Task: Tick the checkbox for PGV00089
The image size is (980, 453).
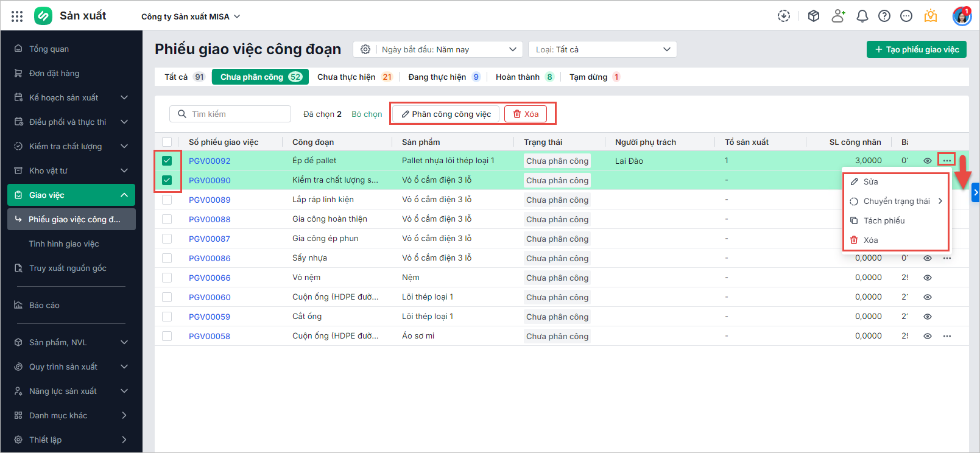Action: pyautogui.click(x=167, y=200)
